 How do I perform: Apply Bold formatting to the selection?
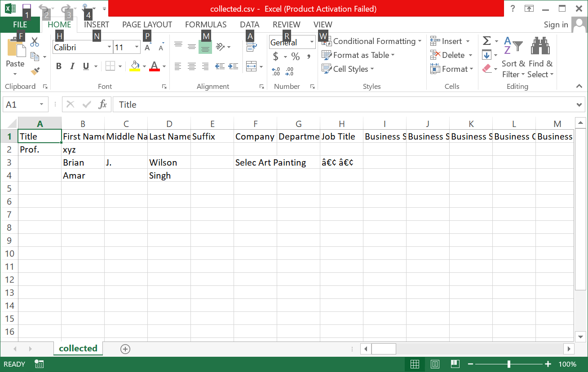tap(59, 66)
